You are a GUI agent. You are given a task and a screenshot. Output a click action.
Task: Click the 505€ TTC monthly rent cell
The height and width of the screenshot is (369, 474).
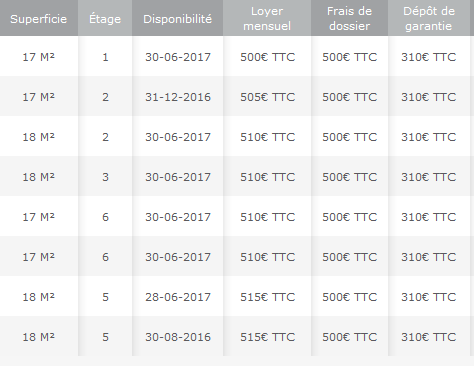(x=268, y=97)
